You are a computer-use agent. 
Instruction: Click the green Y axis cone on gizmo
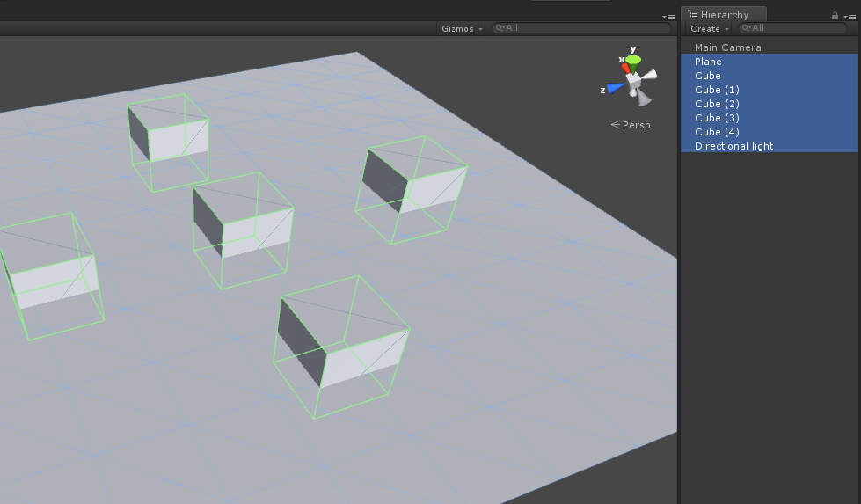coord(633,63)
